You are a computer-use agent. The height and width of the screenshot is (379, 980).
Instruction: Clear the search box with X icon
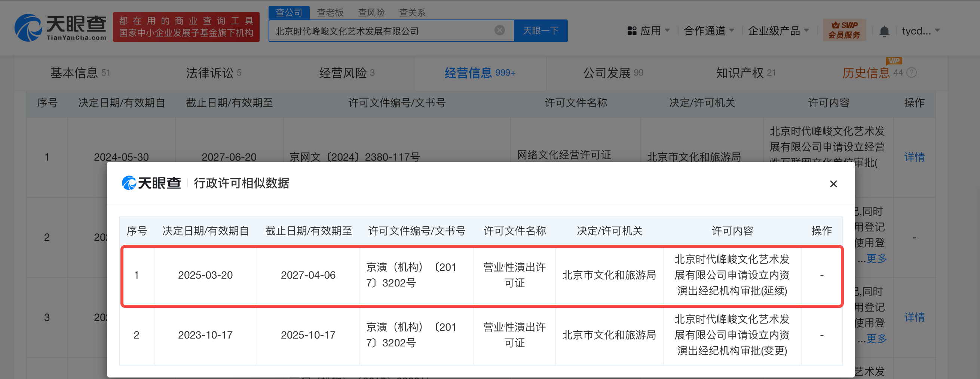tap(499, 30)
